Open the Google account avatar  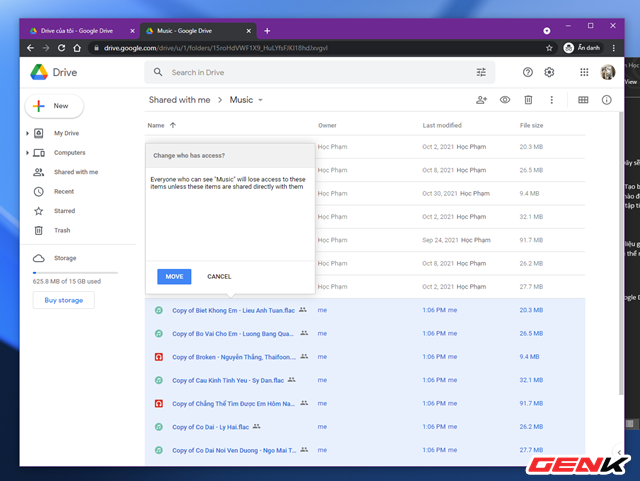(x=607, y=72)
